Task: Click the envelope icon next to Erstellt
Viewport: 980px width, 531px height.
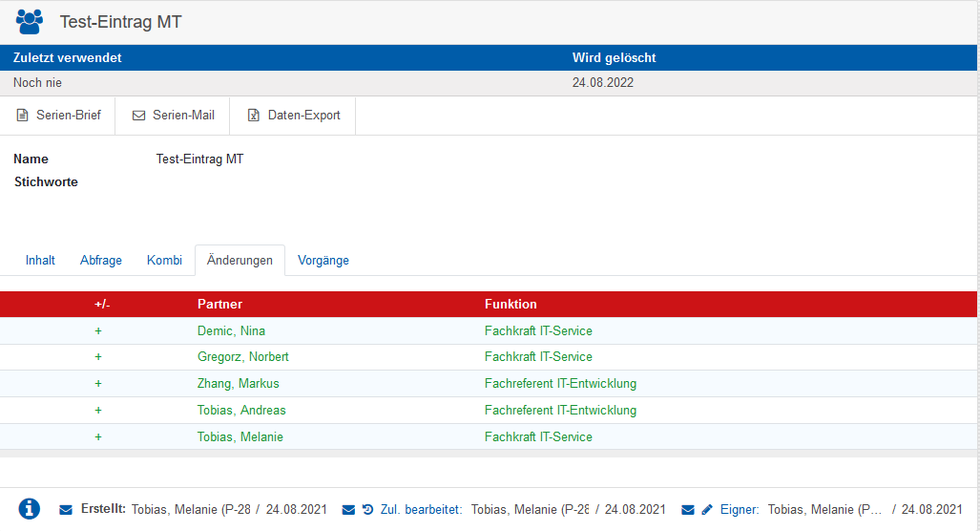Action: click(x=66, y=510)
